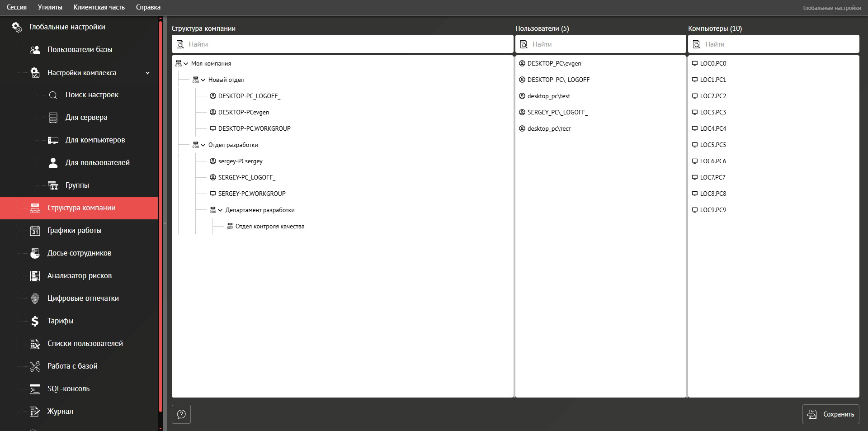Screen dimensions: 868x431
Task: Open the Сессия menu
Action: pyautogui.click(x=17, y=7)
